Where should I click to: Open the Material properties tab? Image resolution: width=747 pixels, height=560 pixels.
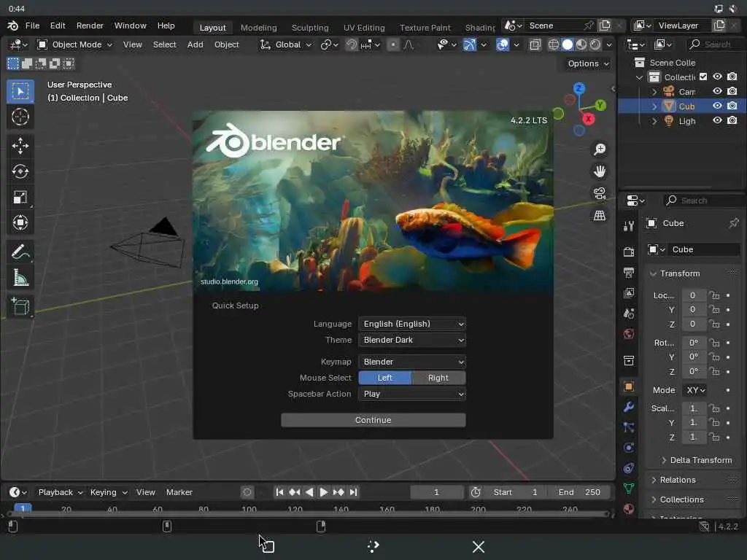(x=629, y=508)
